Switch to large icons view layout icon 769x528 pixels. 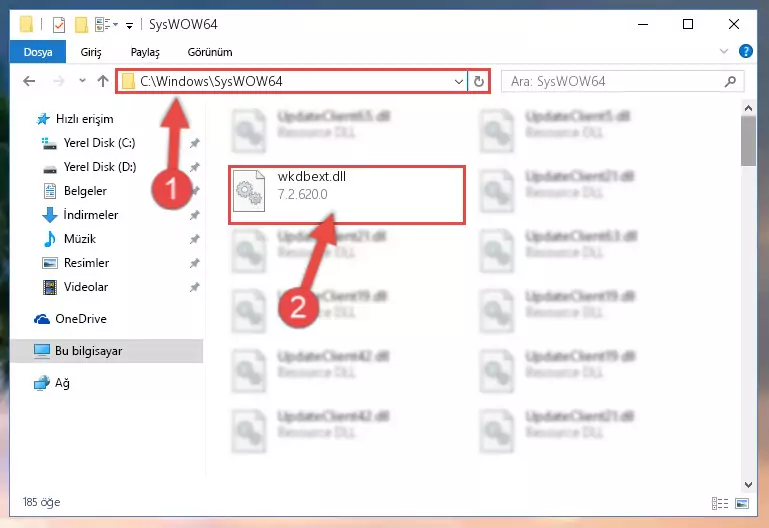tap(742, 503)
